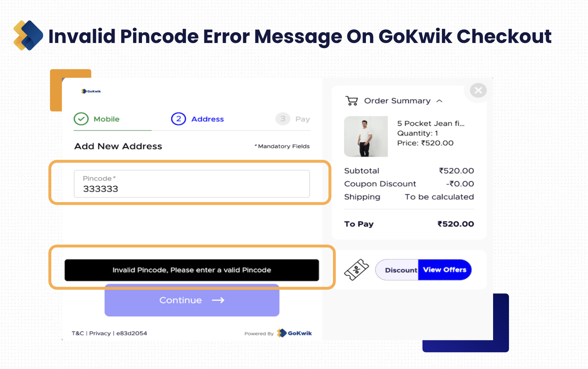
Task: Select the Address step tab
Action: pyautogui.click(x=207, y=119)
